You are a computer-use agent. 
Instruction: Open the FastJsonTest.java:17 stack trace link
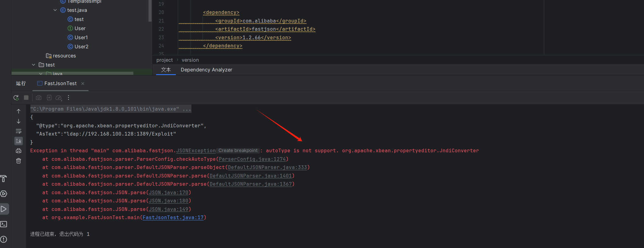pos(173,218)
